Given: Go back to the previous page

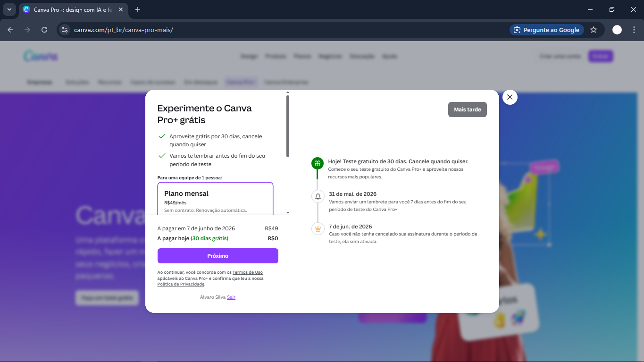Looking at the screenshot, I should point(10,30).
